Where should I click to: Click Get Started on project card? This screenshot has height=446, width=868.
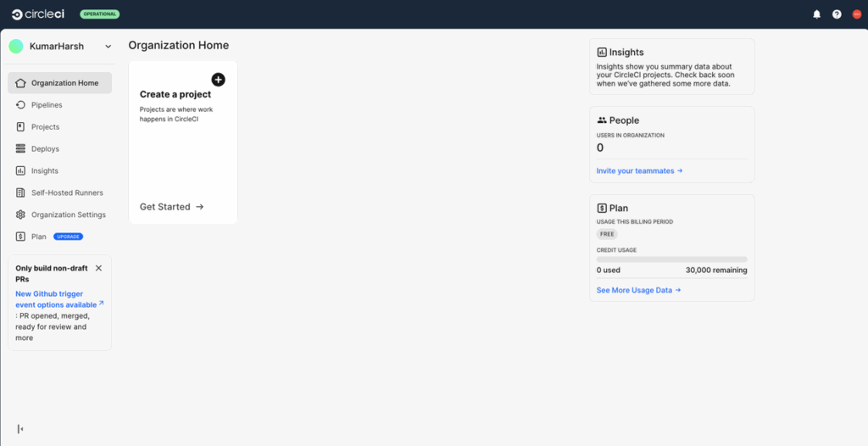tap(171, 207)
